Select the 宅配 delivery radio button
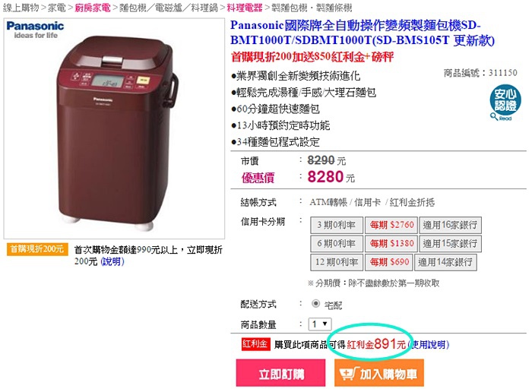This screenshot has height=392, width=532. point(315,303)
